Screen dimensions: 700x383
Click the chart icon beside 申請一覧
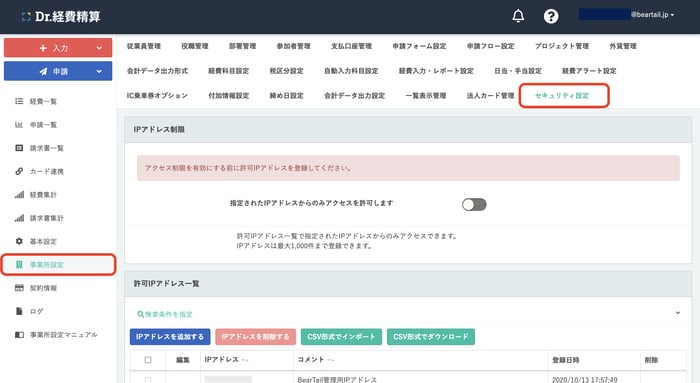click(x=19, y=125)
